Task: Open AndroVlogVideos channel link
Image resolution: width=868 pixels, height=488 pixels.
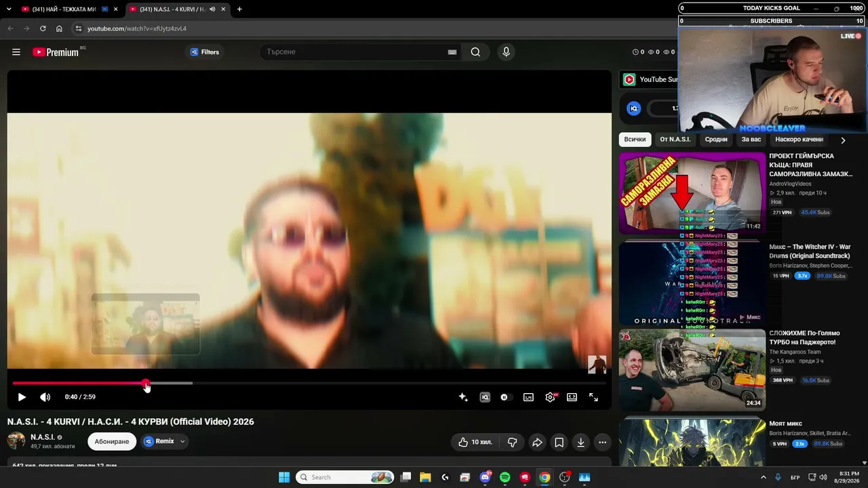Action: [790, 184]
